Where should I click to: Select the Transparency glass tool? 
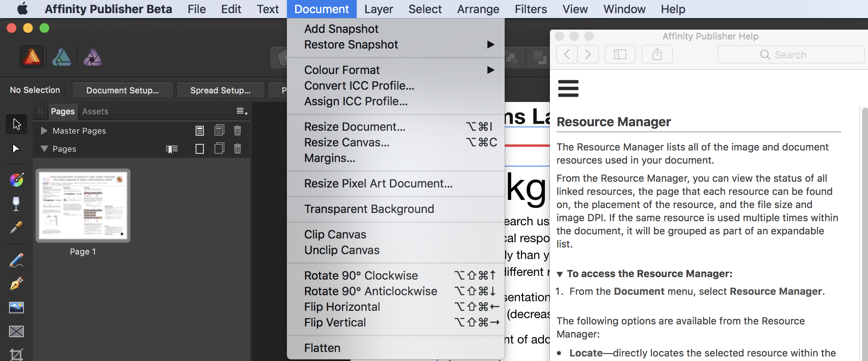16,204
